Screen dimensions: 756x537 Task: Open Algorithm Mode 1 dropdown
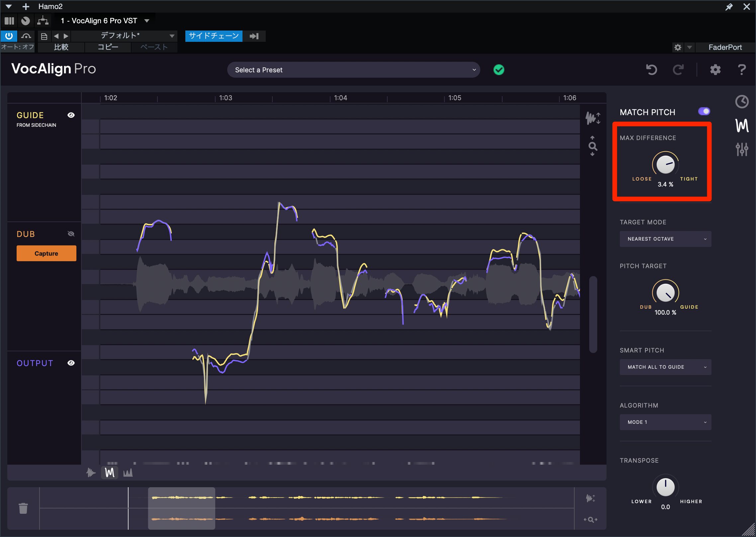pos(665,422)
